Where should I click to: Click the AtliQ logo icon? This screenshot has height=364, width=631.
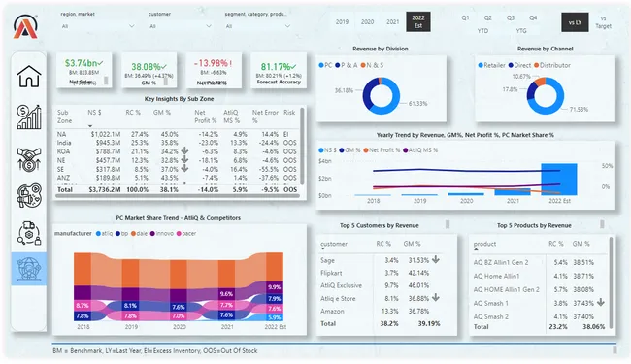(x=25, y=26)
